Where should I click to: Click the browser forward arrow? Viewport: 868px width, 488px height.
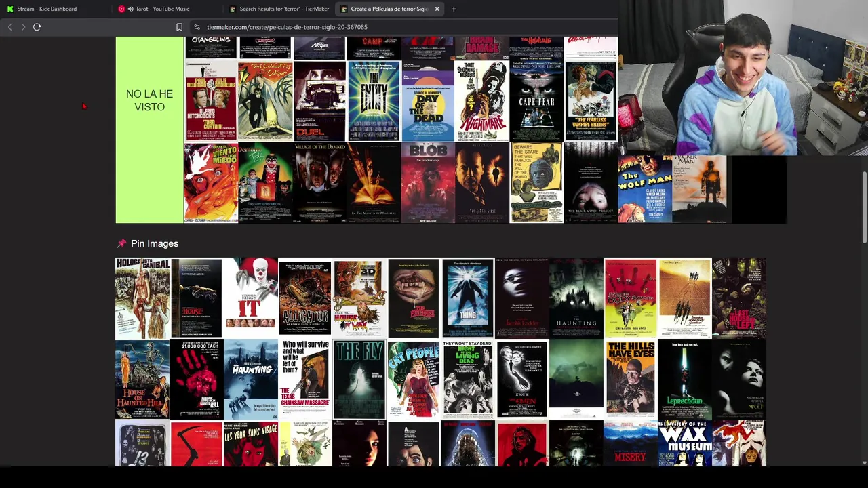pos(23,27)
